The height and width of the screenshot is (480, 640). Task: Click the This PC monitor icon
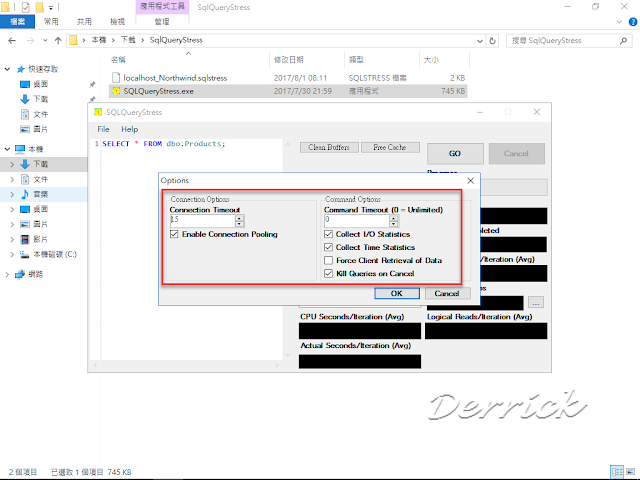20,149
